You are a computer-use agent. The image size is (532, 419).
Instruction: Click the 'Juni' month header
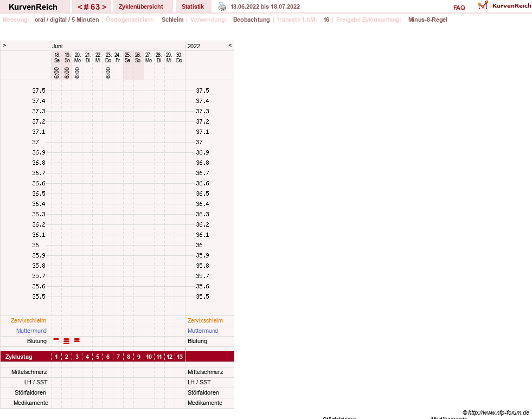pyautogui.click(x=57, y=46)
